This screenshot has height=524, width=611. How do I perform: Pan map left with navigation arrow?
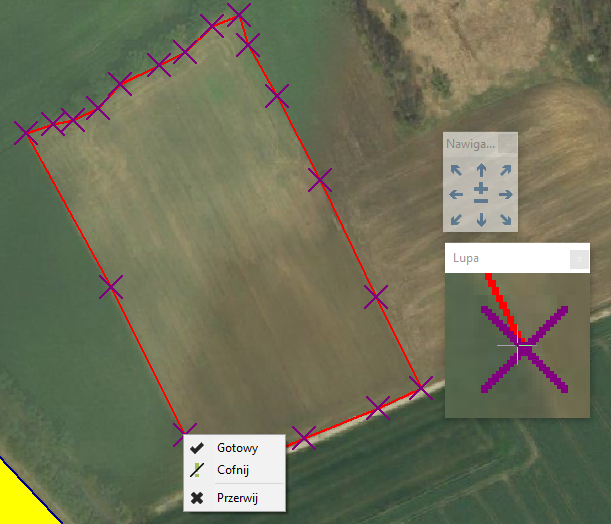tap(456, 194)
